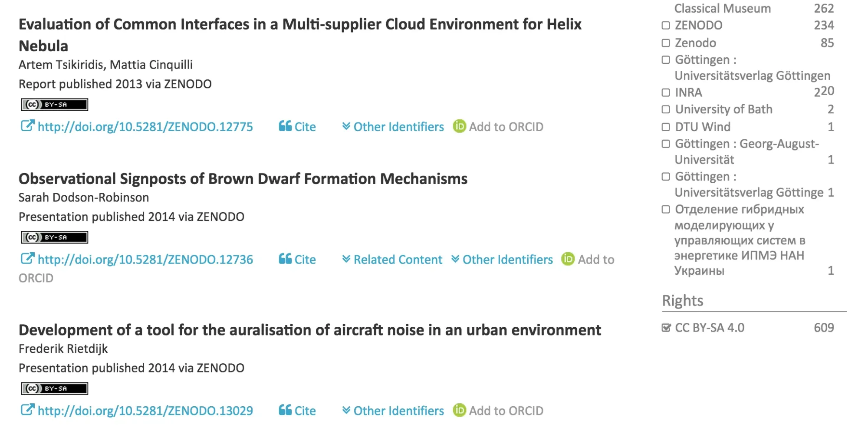The image size is (868, 431).
Task: Click Cite for the Helix Nebula report
Action: (x=298, y=127)
